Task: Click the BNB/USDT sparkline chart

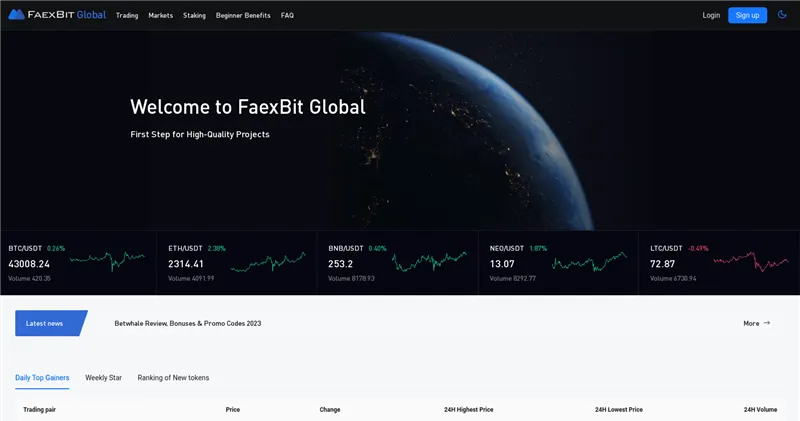Action: click(x=429, y=261)
